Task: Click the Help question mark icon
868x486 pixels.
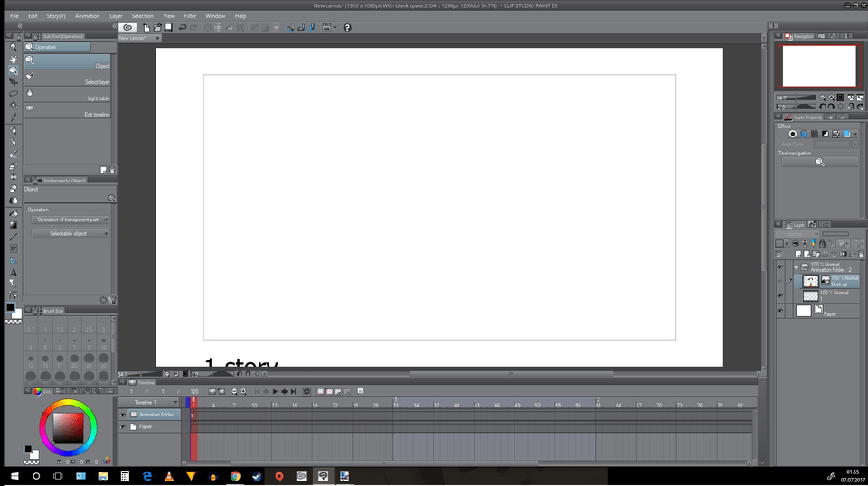Action: (347, 27)
